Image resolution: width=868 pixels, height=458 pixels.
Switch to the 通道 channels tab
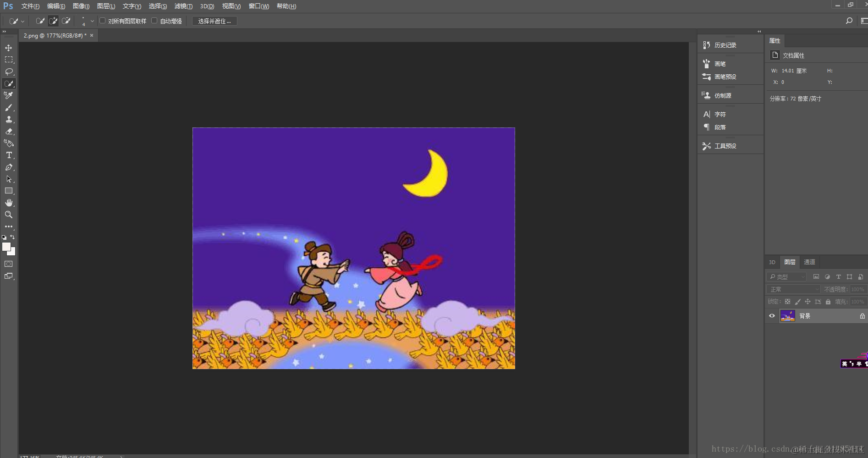click(x=809, y=262)
